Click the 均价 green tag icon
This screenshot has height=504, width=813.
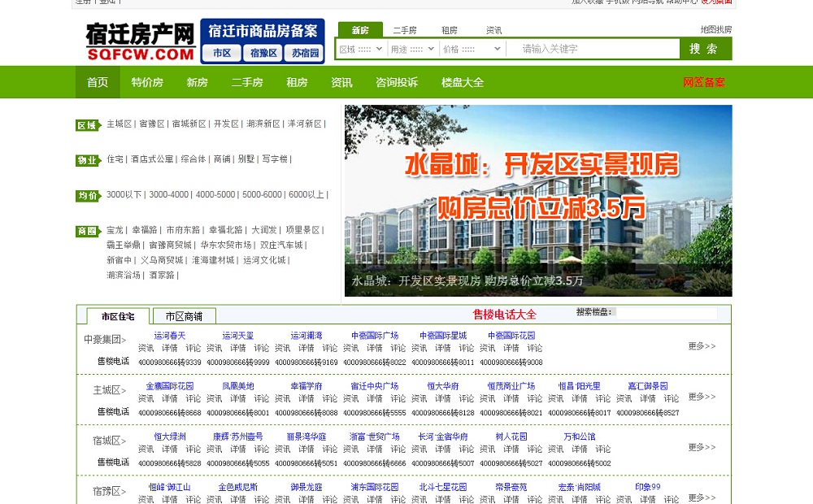click(x=88, y=195)
